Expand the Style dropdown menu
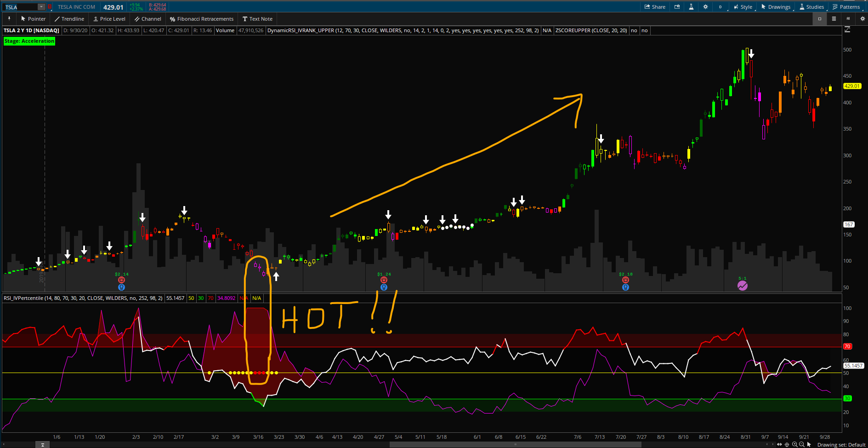868x448 pixels. pyautogui.click(x=743, y=7)
